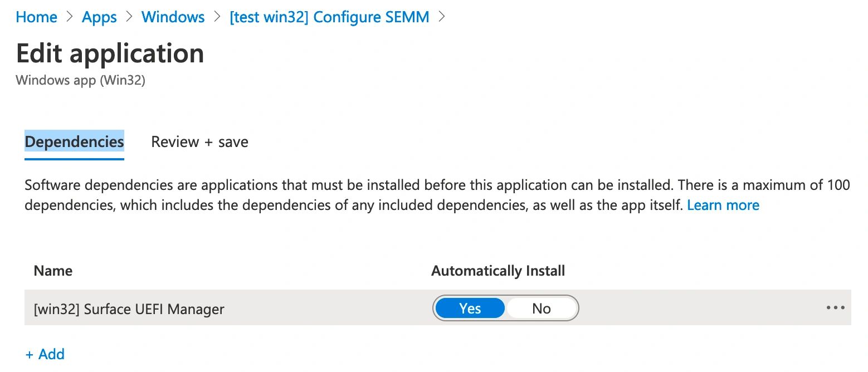Switch Automatically Install to No

541,309
